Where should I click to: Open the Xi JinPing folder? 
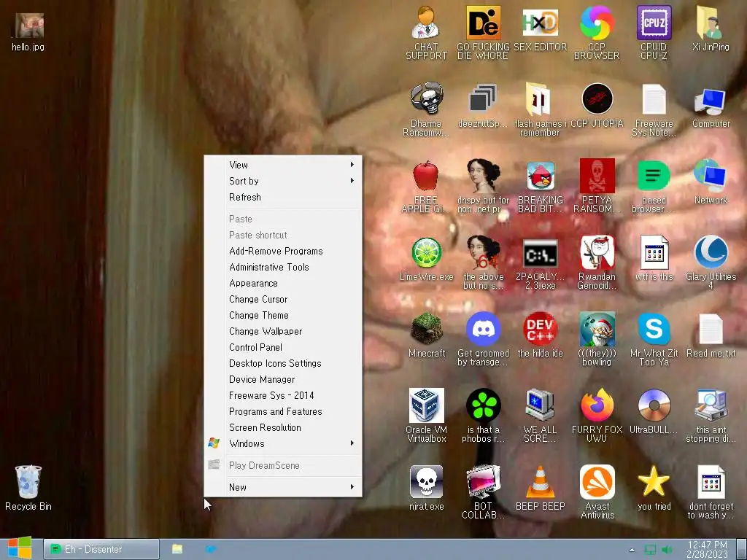tap(711, 28)
